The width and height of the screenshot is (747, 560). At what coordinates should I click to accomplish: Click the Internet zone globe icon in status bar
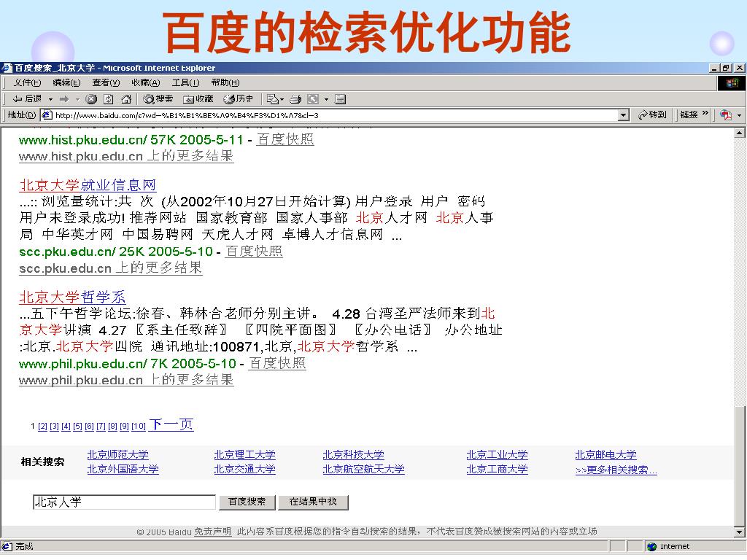point(651,547)
